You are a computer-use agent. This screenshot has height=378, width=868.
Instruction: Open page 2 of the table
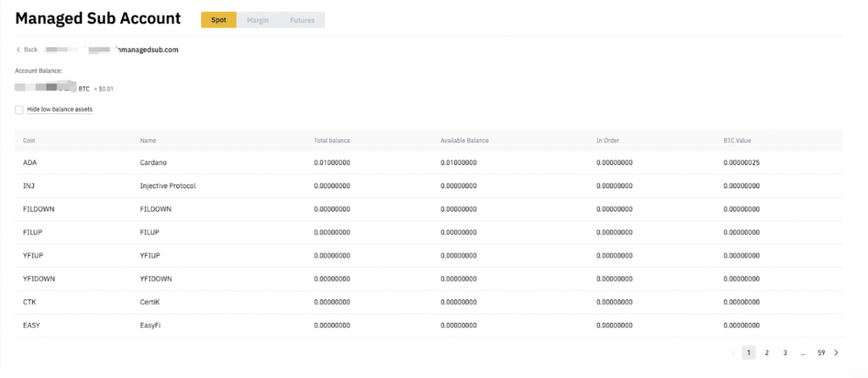coord(766,353)
